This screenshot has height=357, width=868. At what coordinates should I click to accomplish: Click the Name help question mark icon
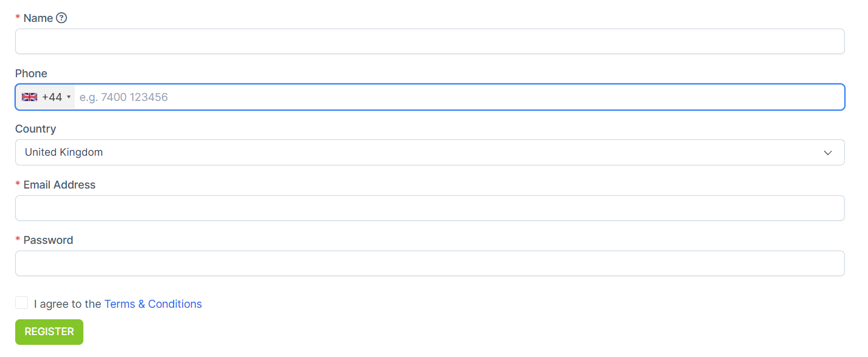[61, 18]
